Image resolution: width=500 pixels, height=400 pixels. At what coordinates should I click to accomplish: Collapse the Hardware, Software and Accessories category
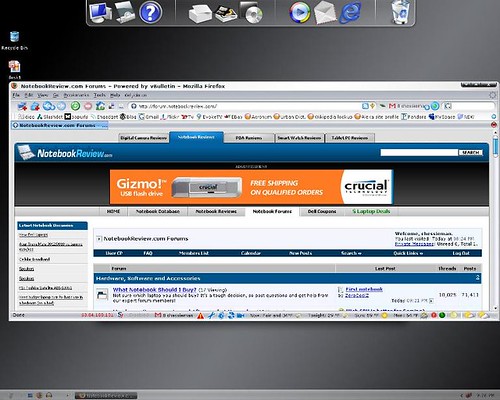pos(478,278)
